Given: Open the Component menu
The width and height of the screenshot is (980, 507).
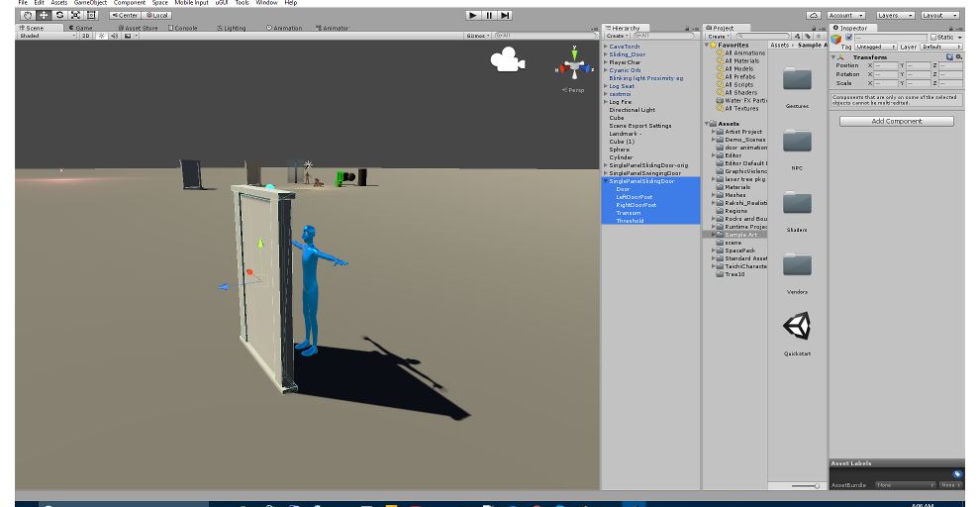Looking at the screenshot, I should 130,3.
